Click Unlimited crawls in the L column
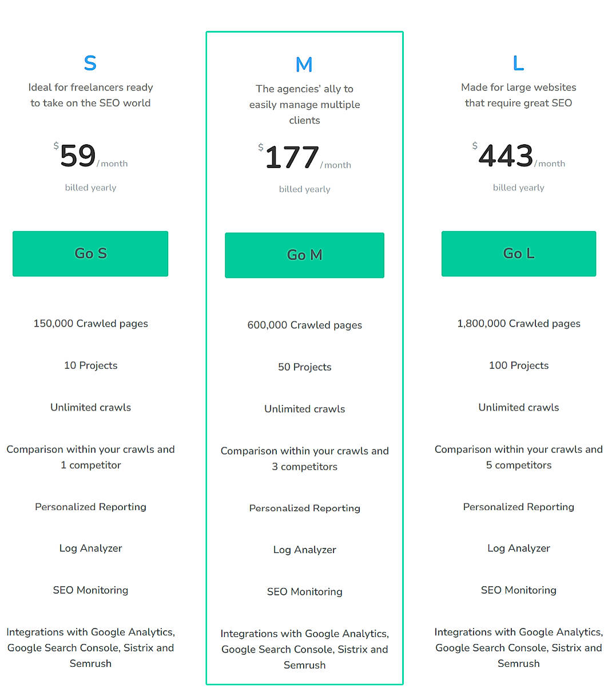612x700 pixels. (518, 407)
